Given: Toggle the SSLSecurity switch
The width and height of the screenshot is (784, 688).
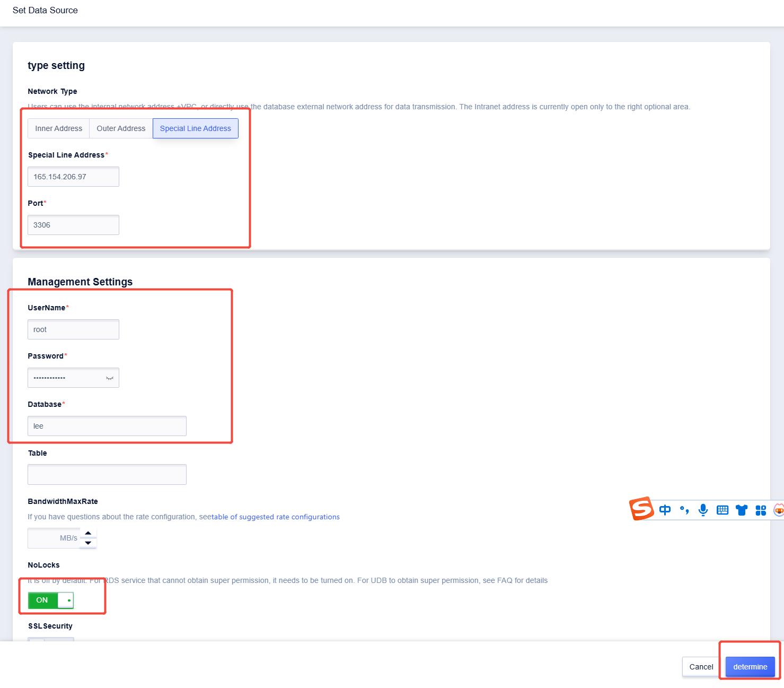Looking at the screenshot, I should pos(51,639).
